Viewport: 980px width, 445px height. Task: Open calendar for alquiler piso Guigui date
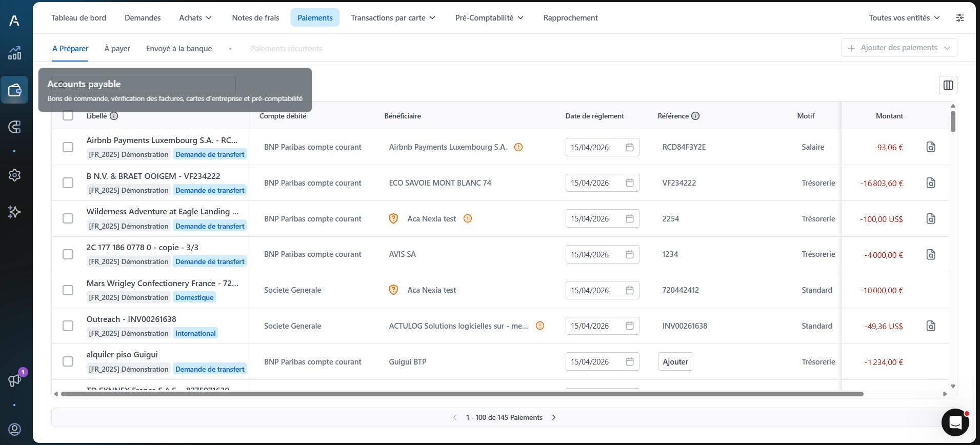630,361
